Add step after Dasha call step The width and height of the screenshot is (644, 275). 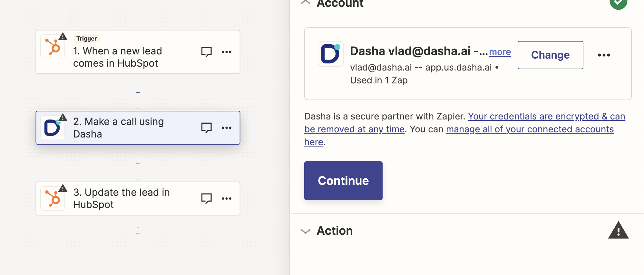[x=138, y=163]
